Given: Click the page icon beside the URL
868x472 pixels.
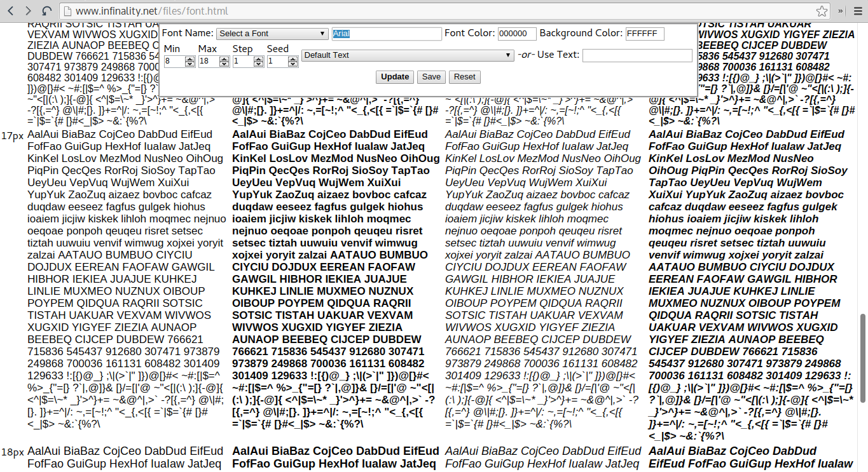Looking at the screenshot, I should point(67,11).
